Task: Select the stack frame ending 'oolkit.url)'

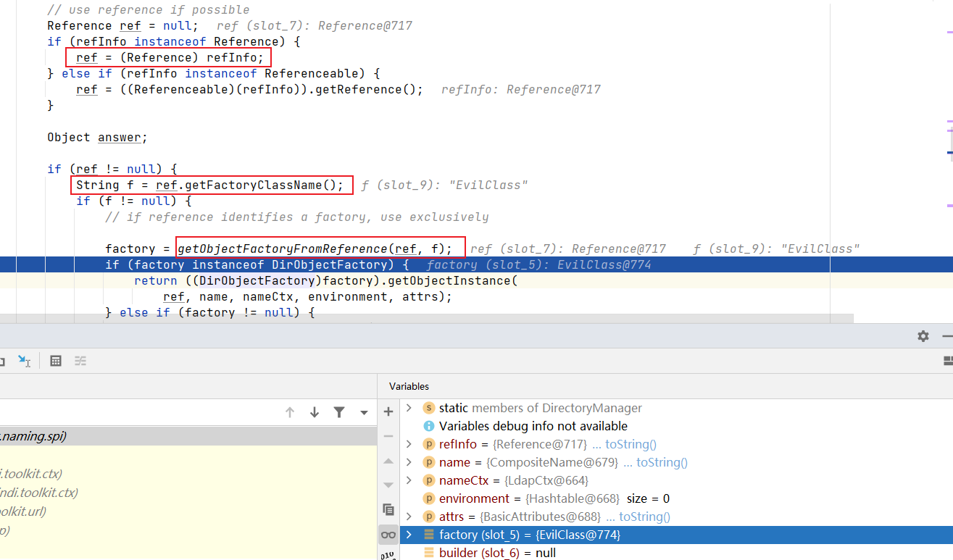Action: pyautogui.click(x=188, y=511)
